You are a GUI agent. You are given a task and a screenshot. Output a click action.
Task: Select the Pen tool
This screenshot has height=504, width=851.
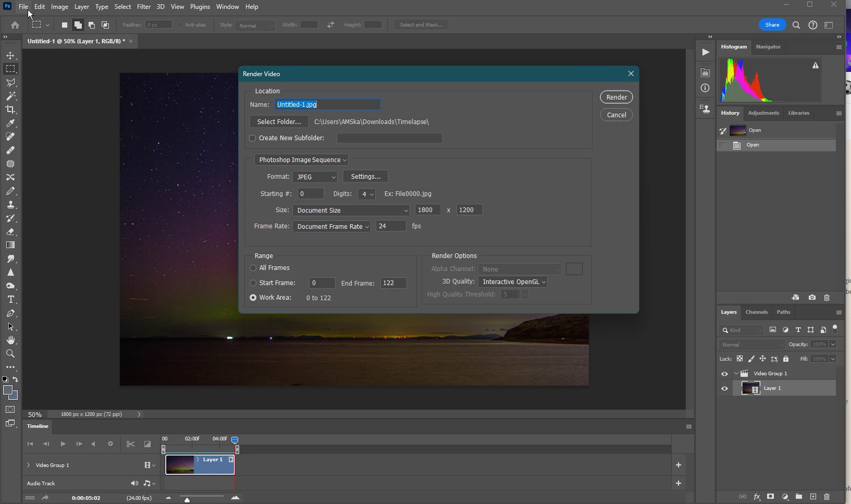[10, 313]
